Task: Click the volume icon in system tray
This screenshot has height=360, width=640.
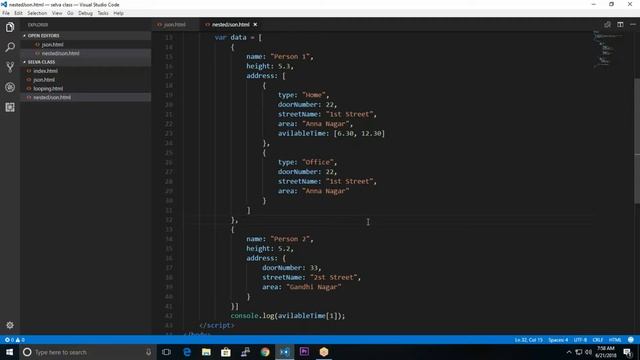Action: tap(588, 352)
